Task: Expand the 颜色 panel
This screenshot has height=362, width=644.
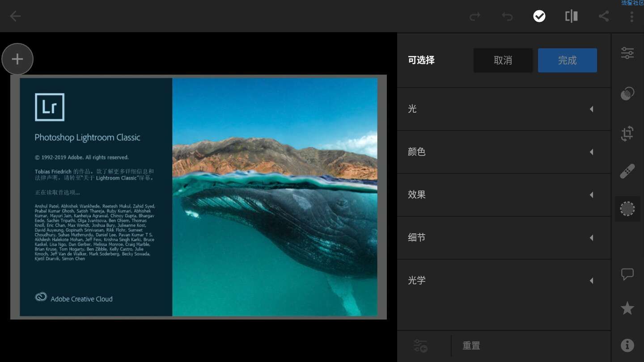Action: 504,152
